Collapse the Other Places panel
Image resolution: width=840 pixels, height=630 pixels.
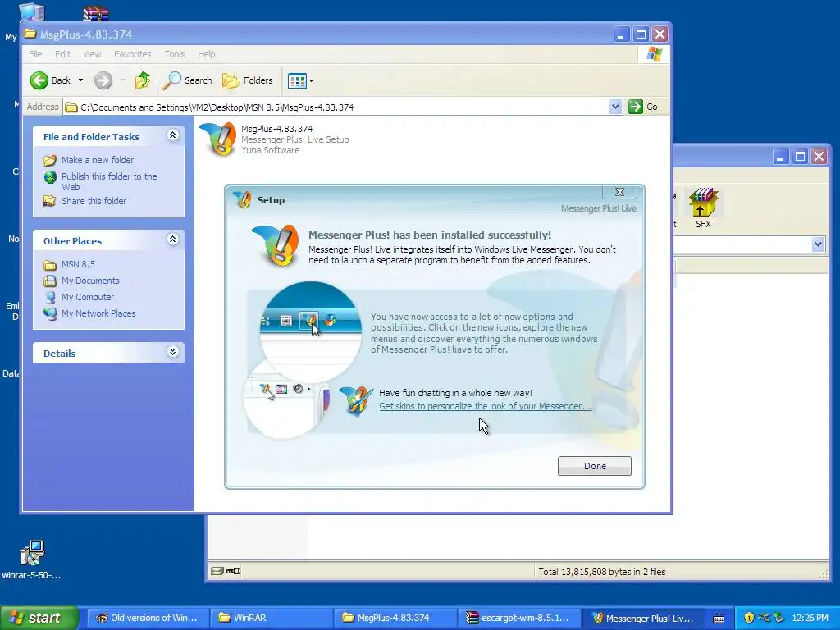click(172, 239)
